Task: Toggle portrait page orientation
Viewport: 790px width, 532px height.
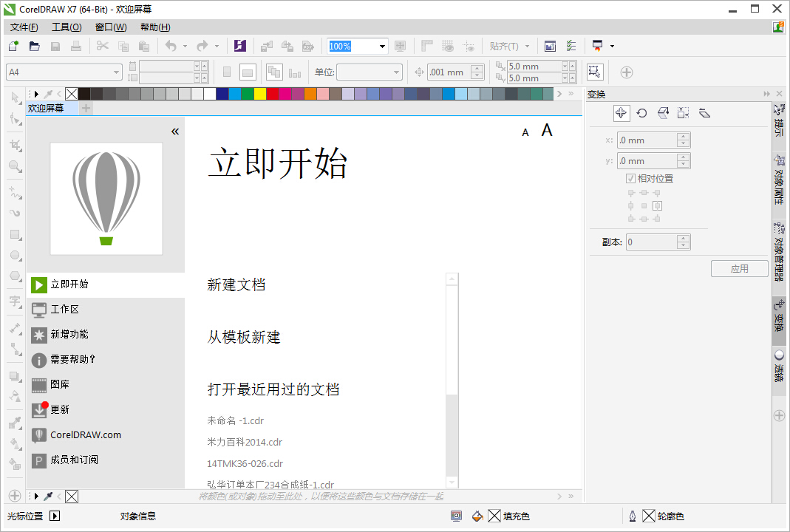Action: 227,72
